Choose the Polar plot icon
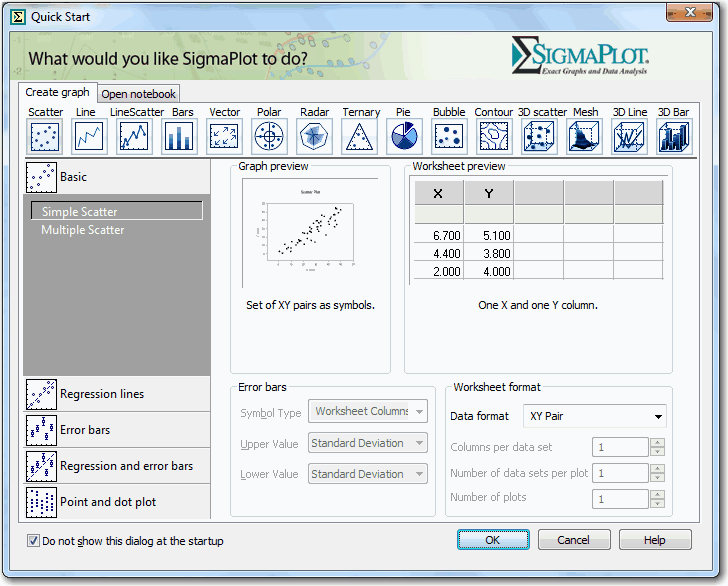 pos(269,137)
